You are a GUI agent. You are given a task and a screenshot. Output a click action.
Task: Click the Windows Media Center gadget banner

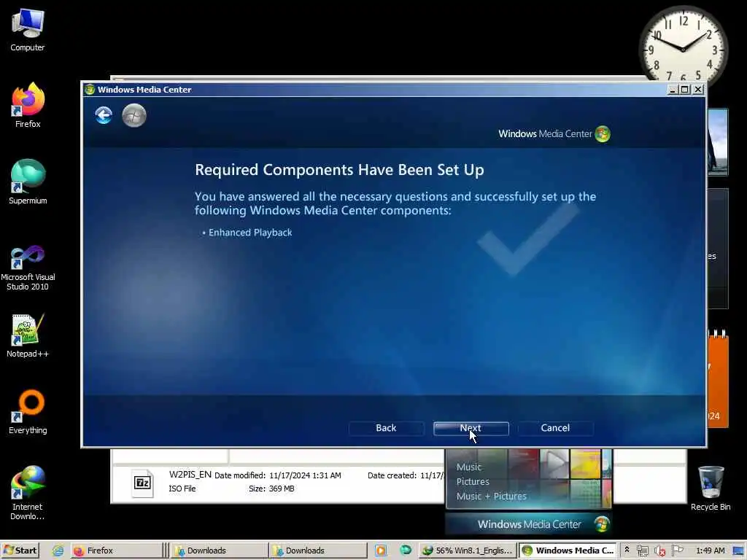pyautogui.click(x=529, y=524)
